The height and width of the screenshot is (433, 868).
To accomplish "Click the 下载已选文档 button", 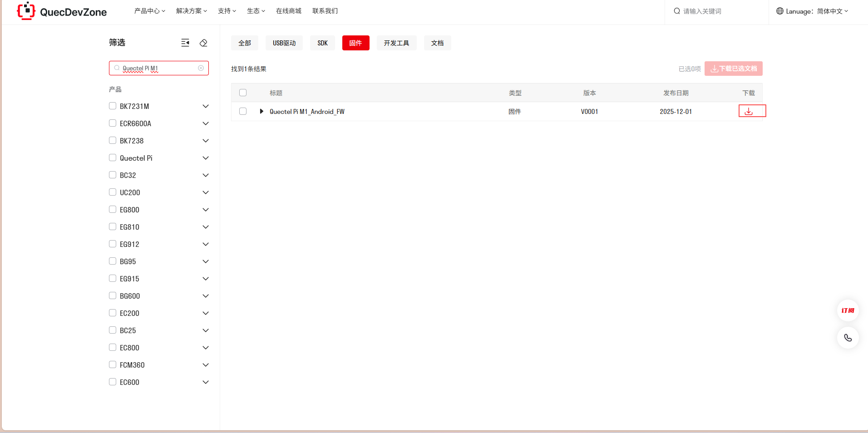I will point(733,69).
